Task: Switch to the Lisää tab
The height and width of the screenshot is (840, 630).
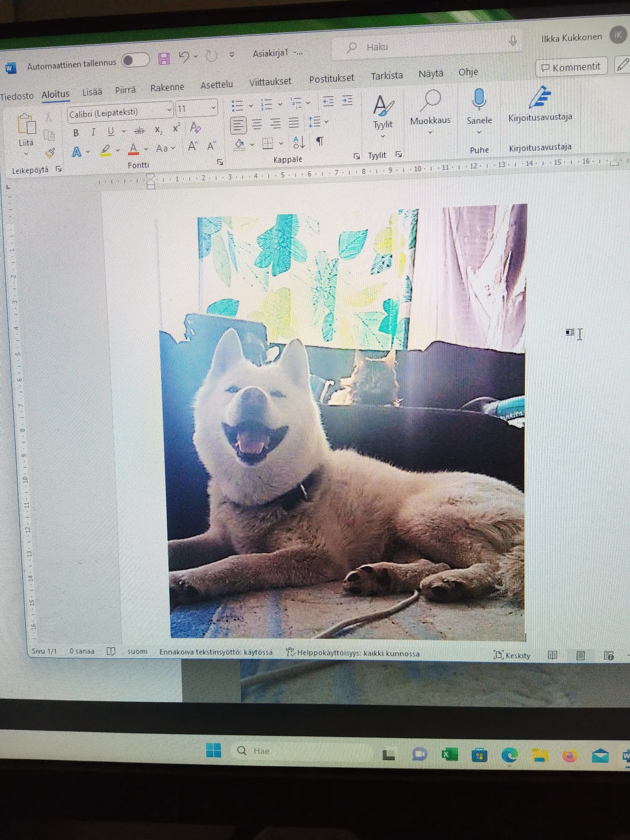Action: click(x=92, y=92)
